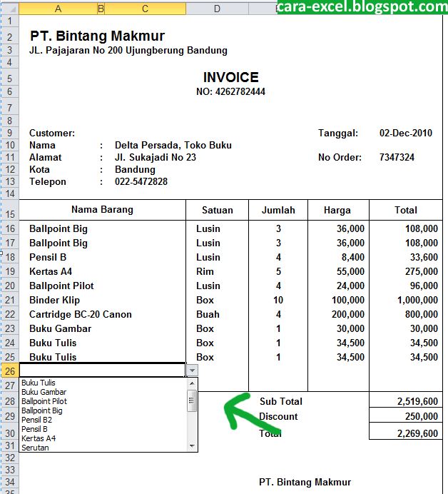Select row 5 header
The image size is (448, 494).
10,78
